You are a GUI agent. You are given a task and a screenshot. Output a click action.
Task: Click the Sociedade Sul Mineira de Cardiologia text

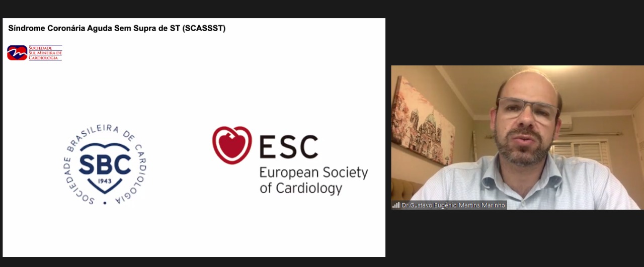tap(45, 53)
